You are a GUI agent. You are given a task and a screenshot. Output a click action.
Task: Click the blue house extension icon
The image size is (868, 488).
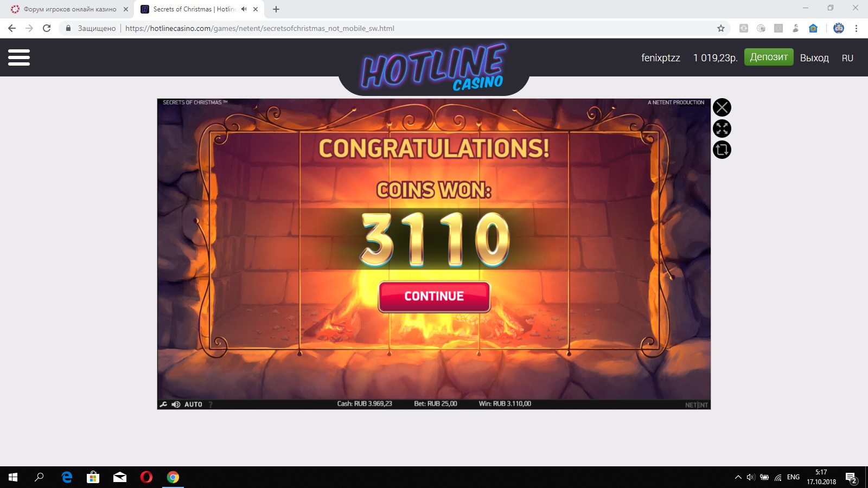[813, 28]
